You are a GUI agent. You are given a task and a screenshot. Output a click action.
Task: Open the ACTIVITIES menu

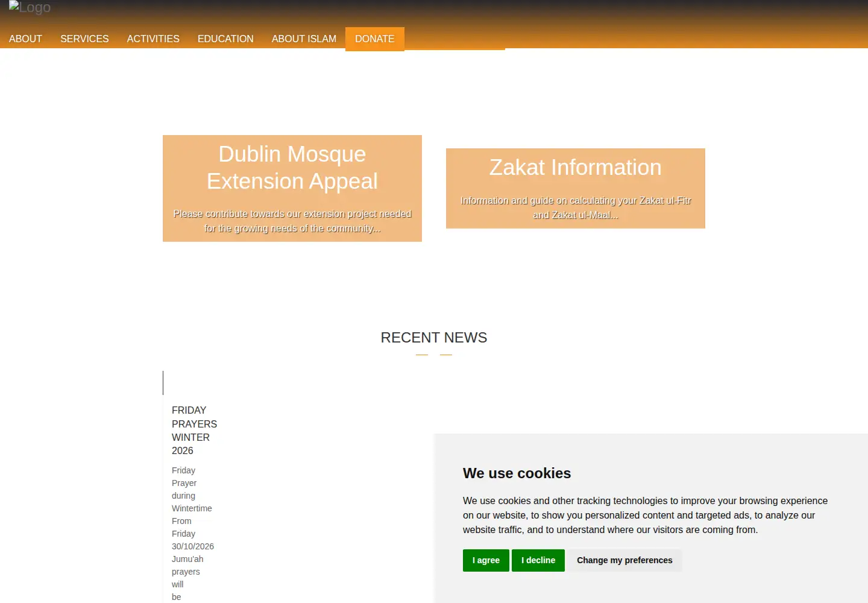(x=153, y=39)
